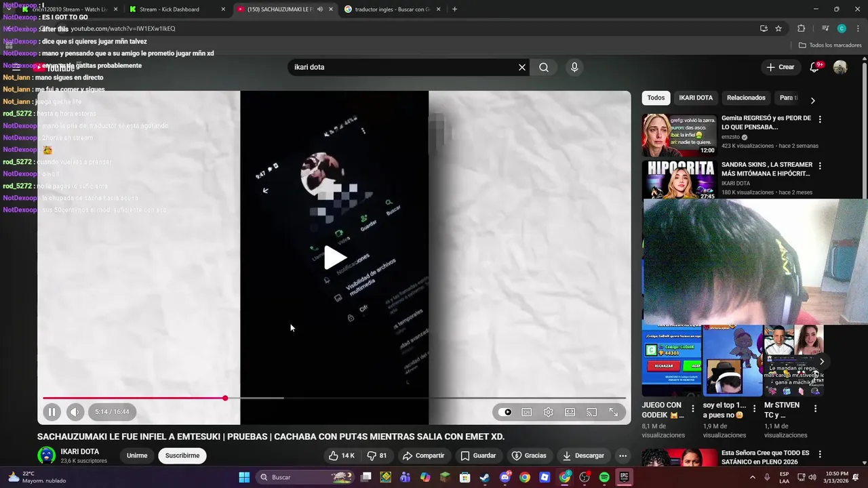Viewport: 868px width, 488px height.
Task: Open the Crear upload menu
Action: 781,67
